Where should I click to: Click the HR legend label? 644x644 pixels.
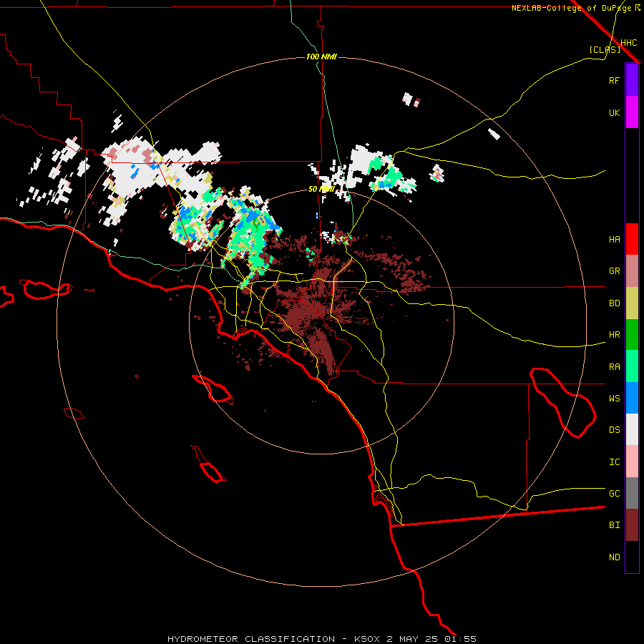[614, 335]
